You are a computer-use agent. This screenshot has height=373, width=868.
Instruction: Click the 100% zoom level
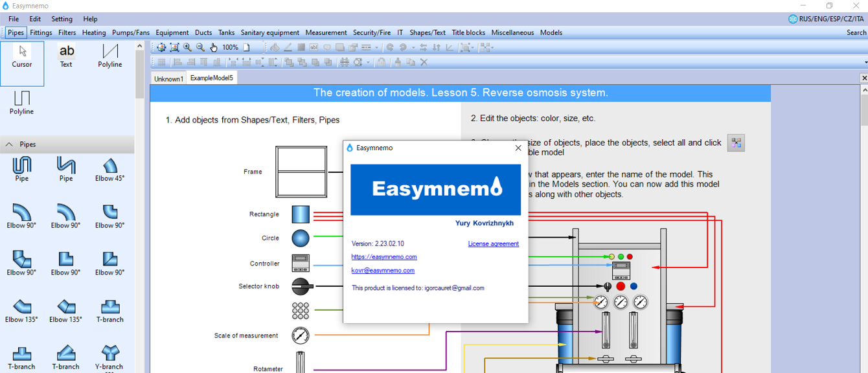pyautogui.click(x=230, y=47)
